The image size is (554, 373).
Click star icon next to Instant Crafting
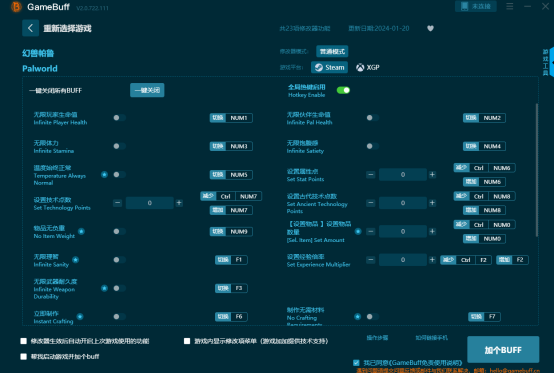80,316
